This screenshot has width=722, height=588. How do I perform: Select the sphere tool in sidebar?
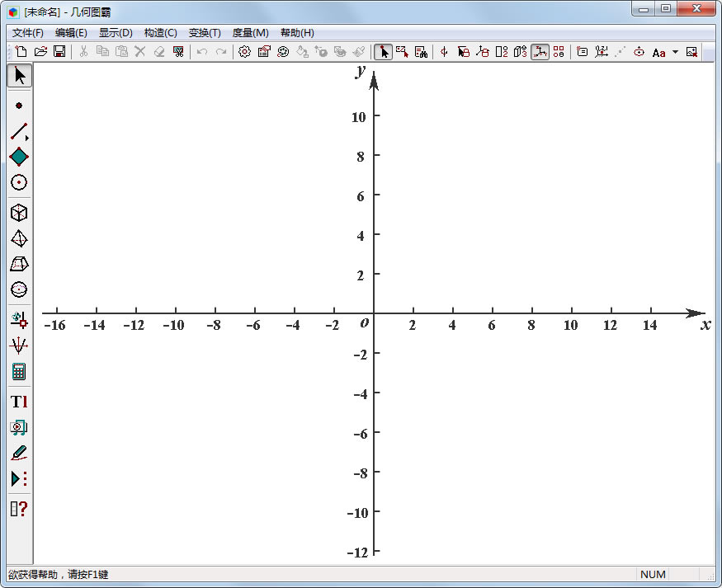(19, 289)
